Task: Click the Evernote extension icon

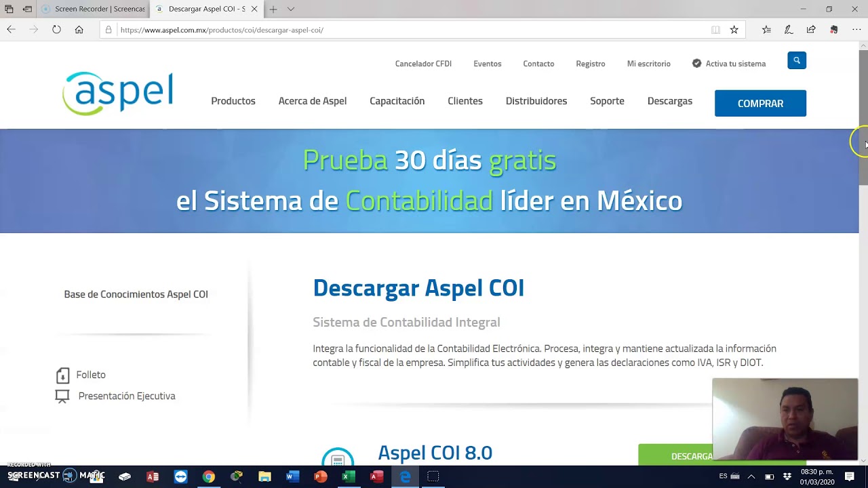Action: pos(834,30)
